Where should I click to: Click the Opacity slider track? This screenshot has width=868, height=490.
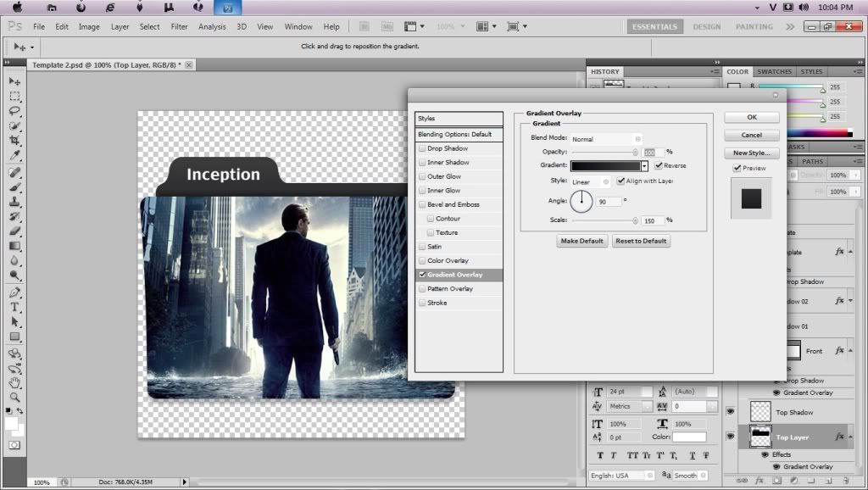(604, 152)
